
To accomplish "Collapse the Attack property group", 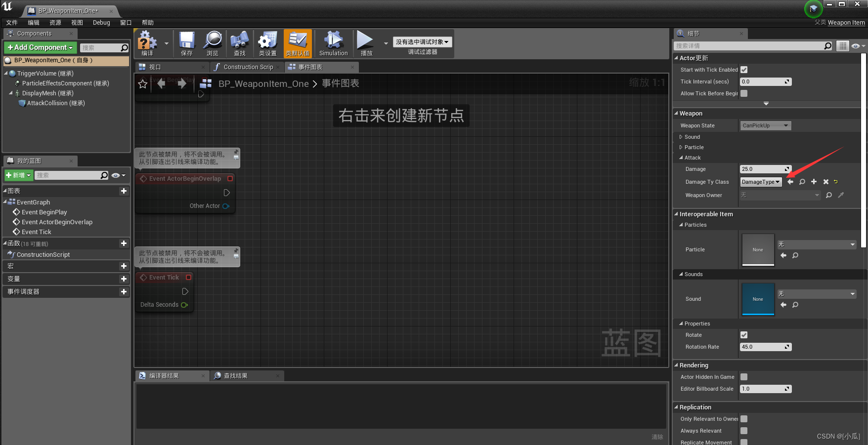I will click(x=681, y=158).
